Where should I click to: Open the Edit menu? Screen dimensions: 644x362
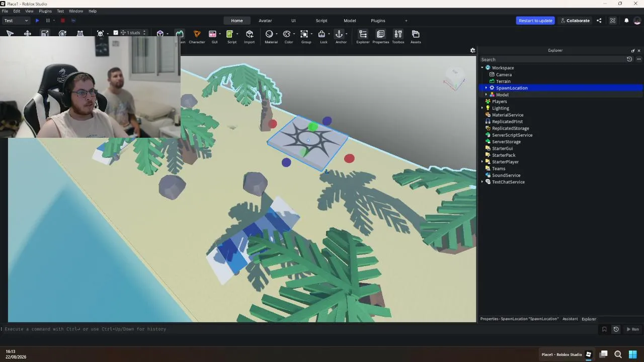click(x=17, y=11)
